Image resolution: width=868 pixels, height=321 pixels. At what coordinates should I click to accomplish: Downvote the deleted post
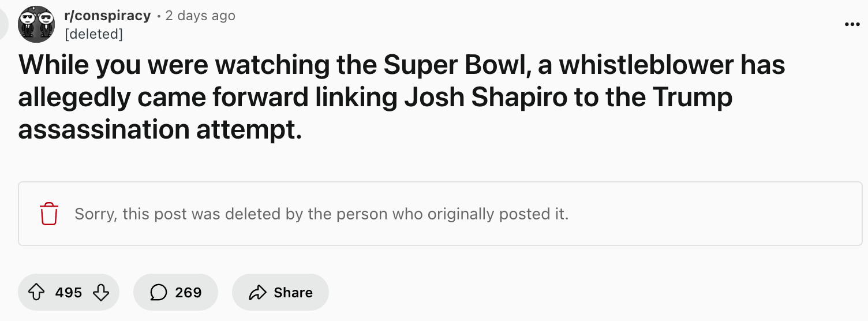click(101, 293)
